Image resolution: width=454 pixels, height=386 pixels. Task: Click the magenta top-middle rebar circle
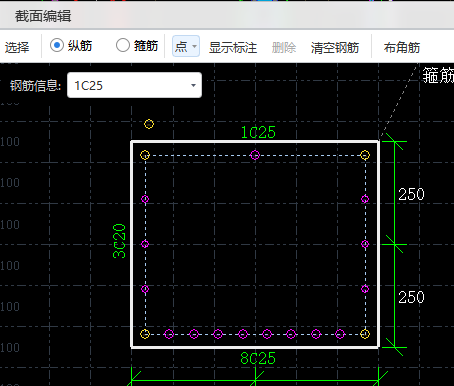pyautogui.click(x=255, y=155)
